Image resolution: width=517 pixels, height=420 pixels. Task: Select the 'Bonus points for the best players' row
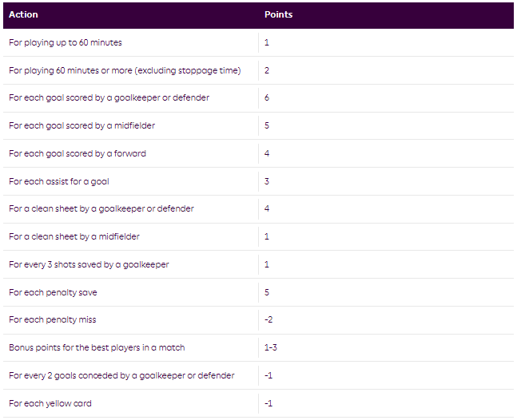click(97, 347)
